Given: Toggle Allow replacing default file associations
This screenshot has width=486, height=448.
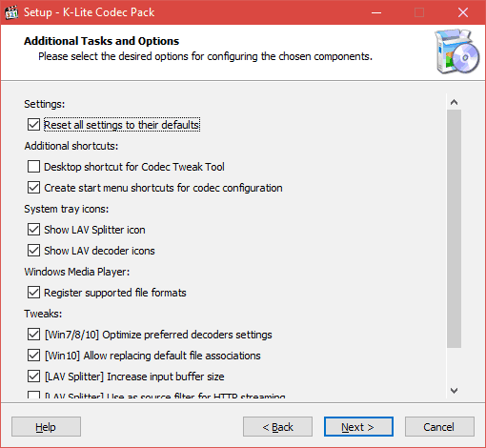Looking at the screenshot, I should tap(33, 356).
